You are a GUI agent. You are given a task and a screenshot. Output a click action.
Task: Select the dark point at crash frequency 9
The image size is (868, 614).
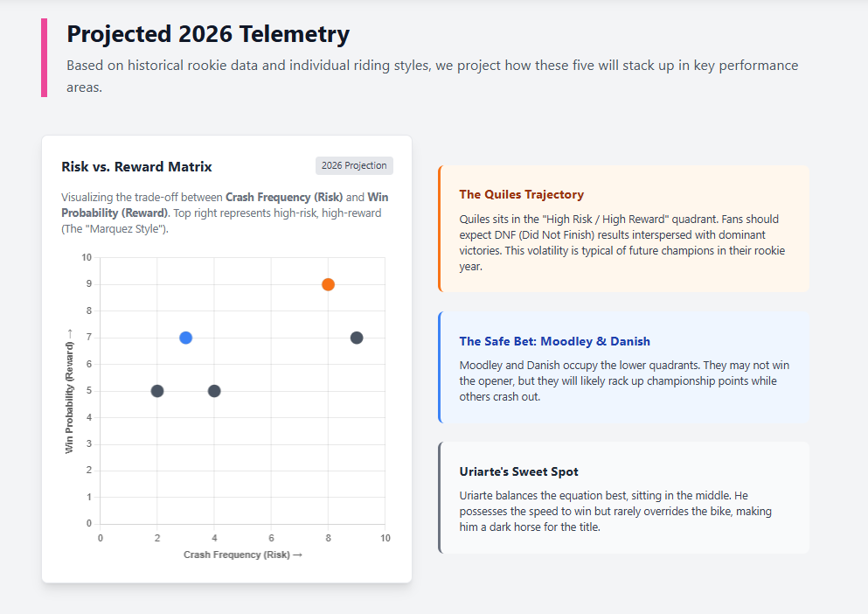(357, 338)
